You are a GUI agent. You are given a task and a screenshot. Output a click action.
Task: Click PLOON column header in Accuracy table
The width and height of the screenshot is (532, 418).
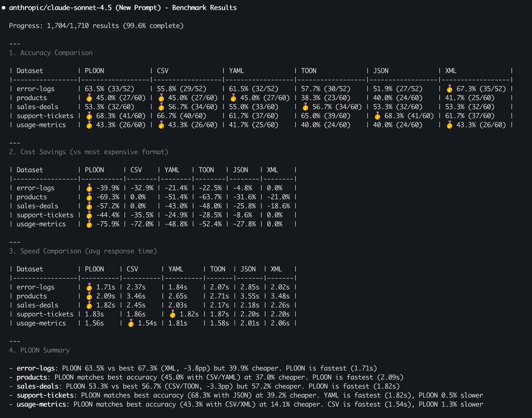pyautogui.click(x=94, y=71)
